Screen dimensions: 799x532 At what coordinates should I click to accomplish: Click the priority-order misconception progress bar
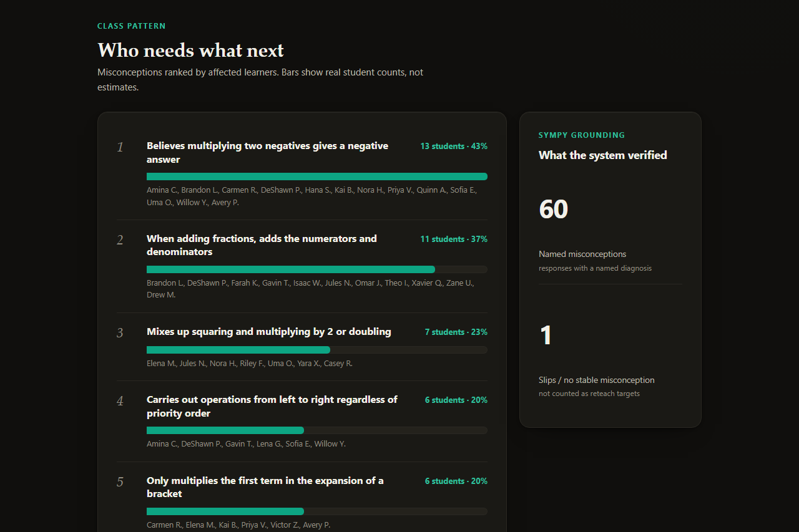point(317,430)
